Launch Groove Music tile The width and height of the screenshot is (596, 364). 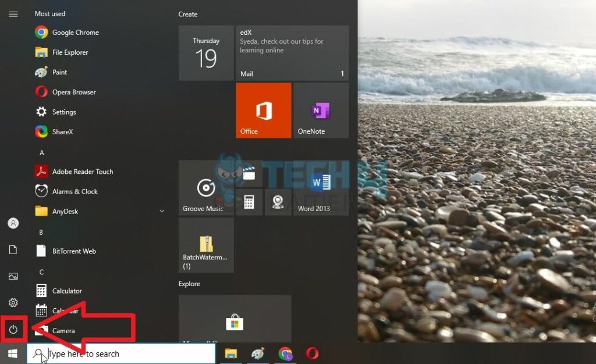[x=205, y=188]
